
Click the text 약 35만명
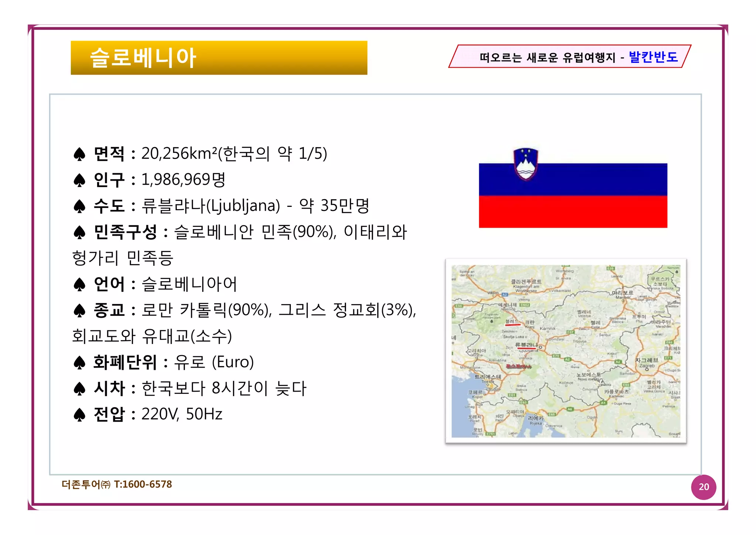point(334,205)
